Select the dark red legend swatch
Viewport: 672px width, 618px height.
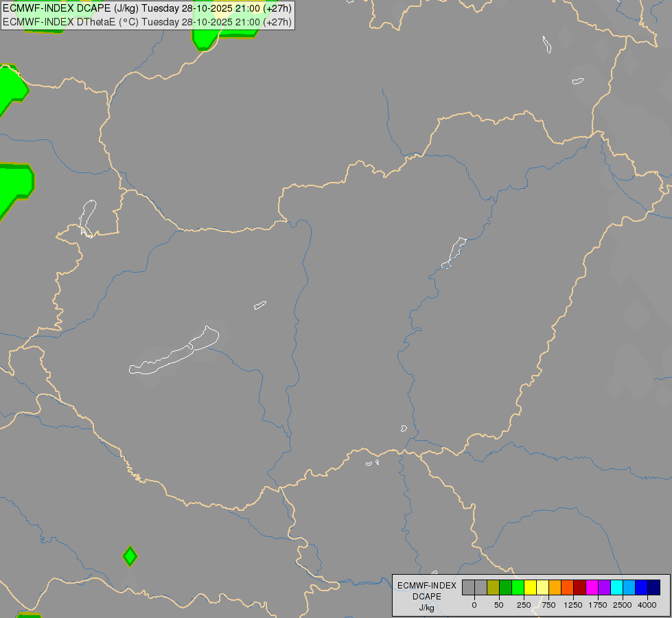coord(580,588)
